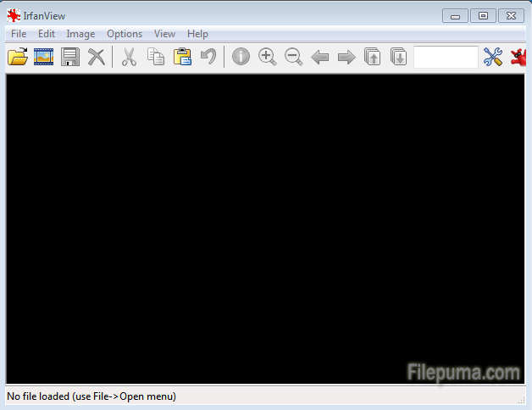Open the Slideshow filmstrip icon

44,58
